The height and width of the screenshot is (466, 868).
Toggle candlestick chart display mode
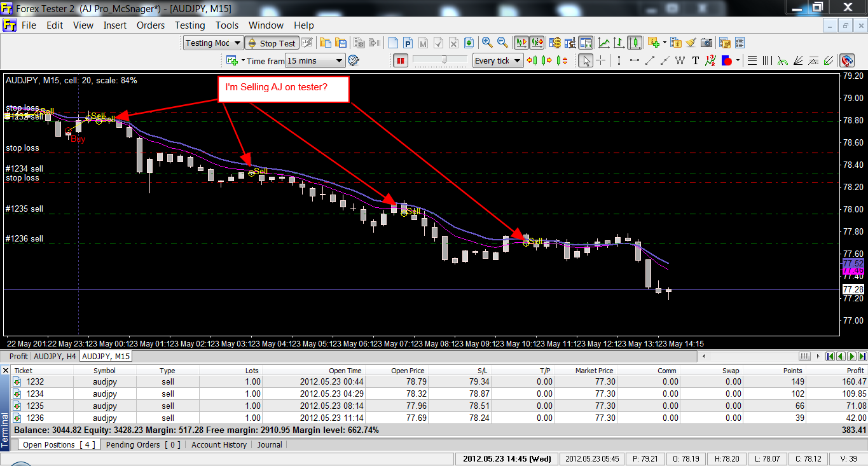(x=635, y=43)
